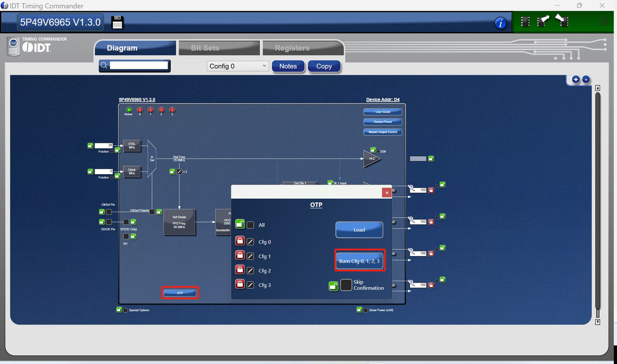
Task: Toggle the Fraction checkbox under XTAL input
Action: point(112,151)
